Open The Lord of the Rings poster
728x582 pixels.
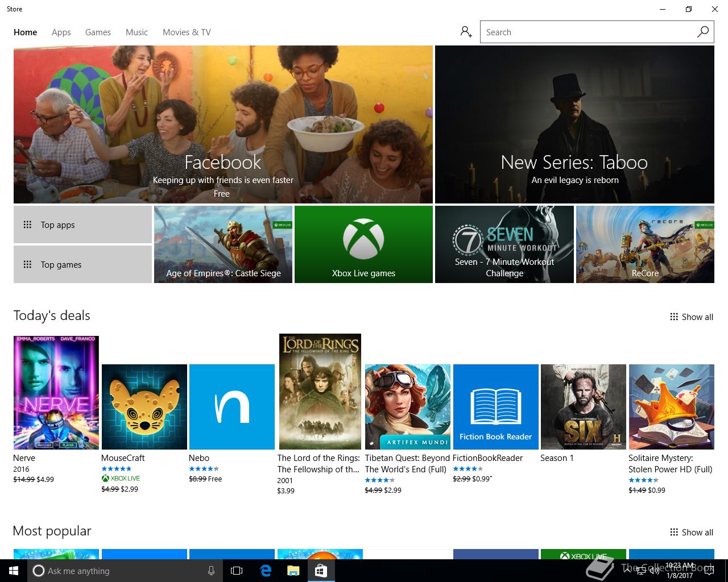[x=320, y=392]
